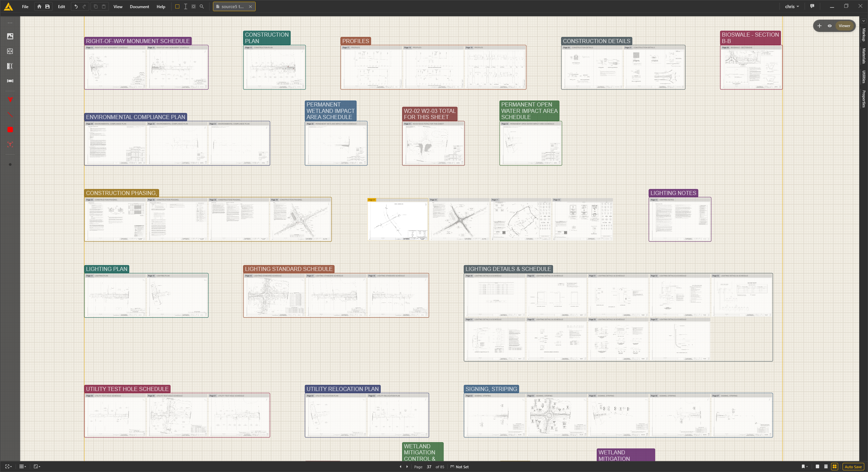This screenshot has width=868, height=472.
Task: Click the SIGNING, STRIPING group label
Action: point(491,389)
